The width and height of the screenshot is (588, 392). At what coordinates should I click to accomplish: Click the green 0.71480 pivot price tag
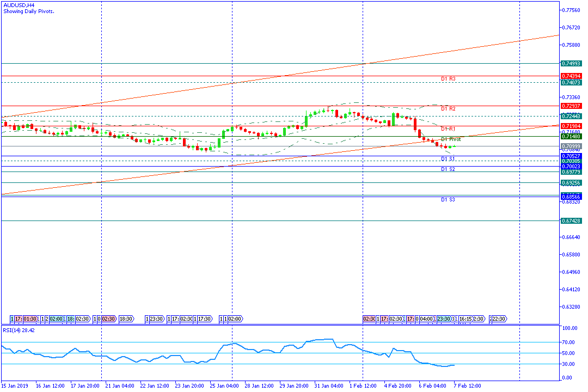point(571,137)
